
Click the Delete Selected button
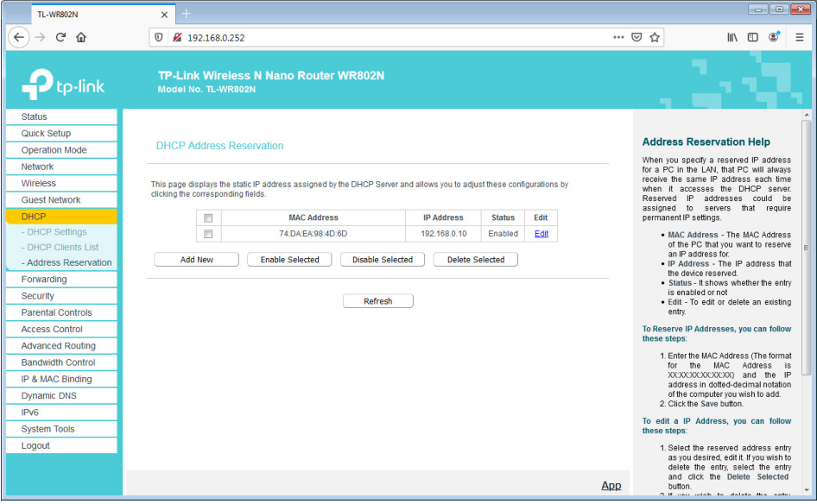coord(476,260)
